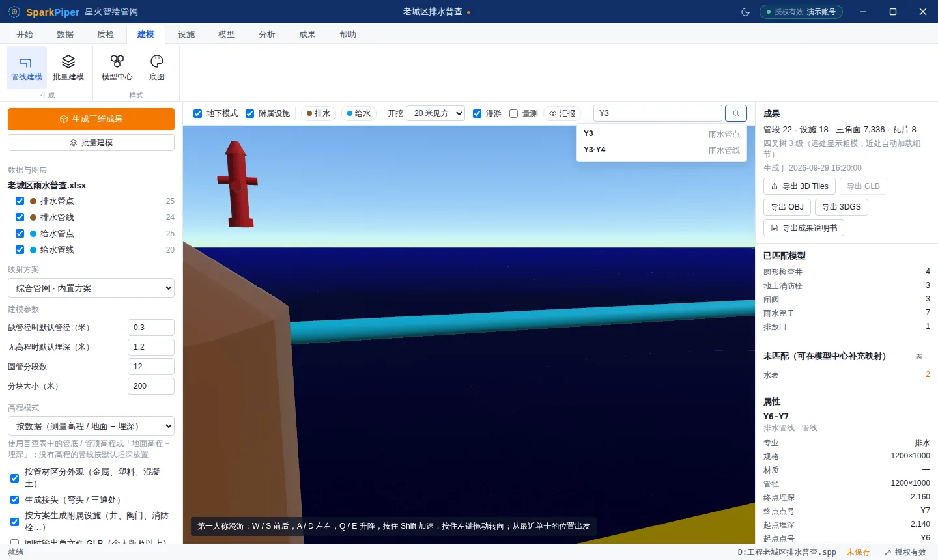The height and width of the screenshot is (560, 938).
Task: Toggle dark mode with the moon icon
Action: [x=746, y=12]
